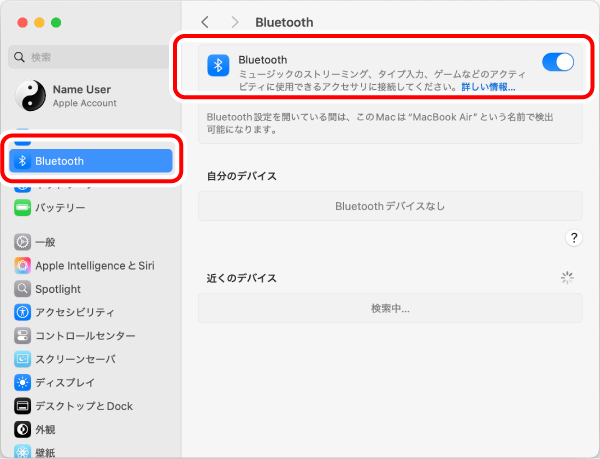
Task: Open バッテリー settings
Action: (91, 208)
